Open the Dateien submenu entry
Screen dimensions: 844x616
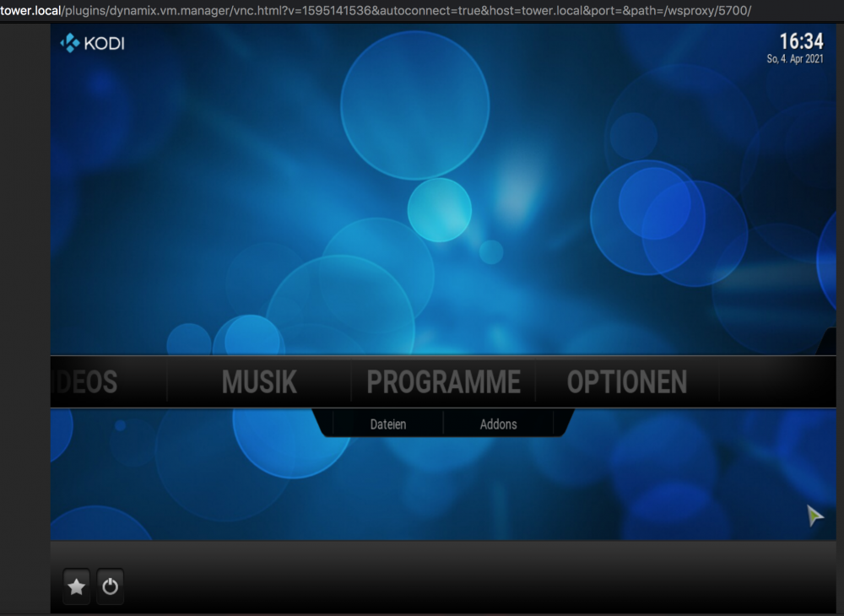[388, 424]
